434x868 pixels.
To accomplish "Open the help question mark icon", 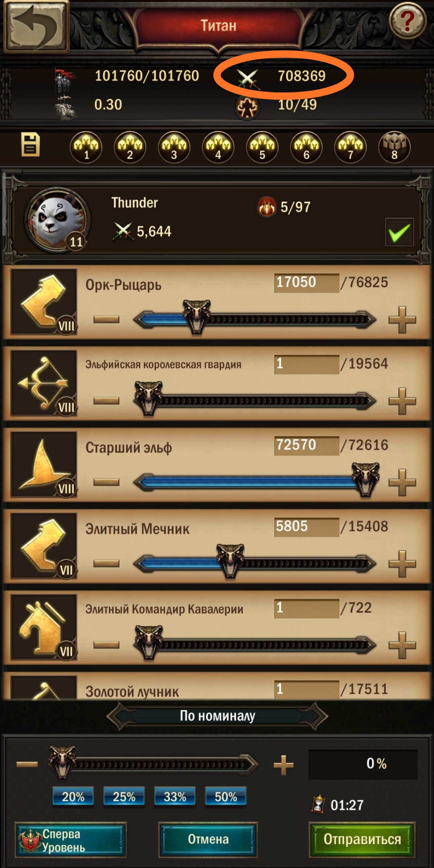I will tap(407, 20).
